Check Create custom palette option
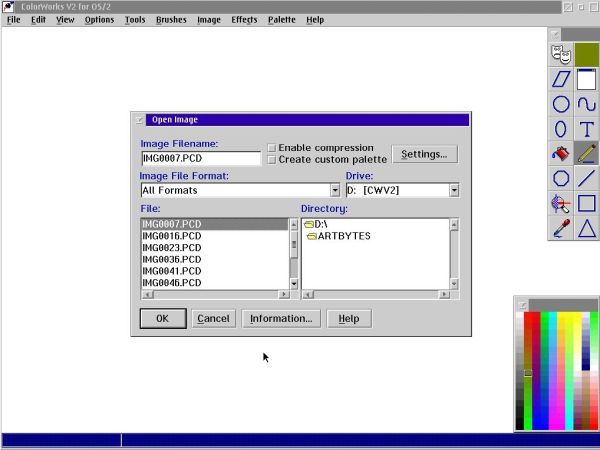The height and width of the screenshot is (450, 600). (272, 160)
